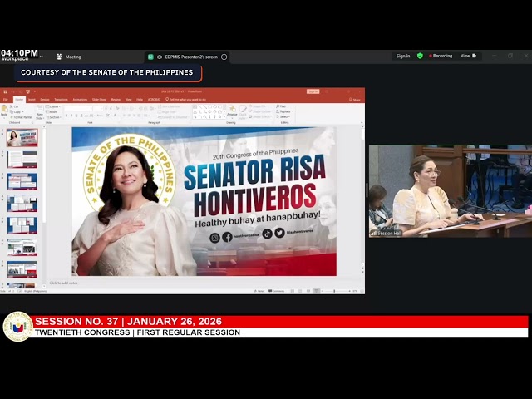Open the Quick Styles gallery
The width and height of the screenshot is (532, 399).
coord(243,111)
